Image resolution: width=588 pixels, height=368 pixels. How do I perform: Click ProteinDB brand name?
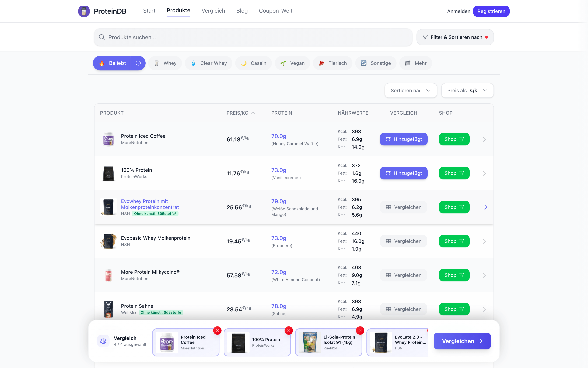[x=110, y=11]
